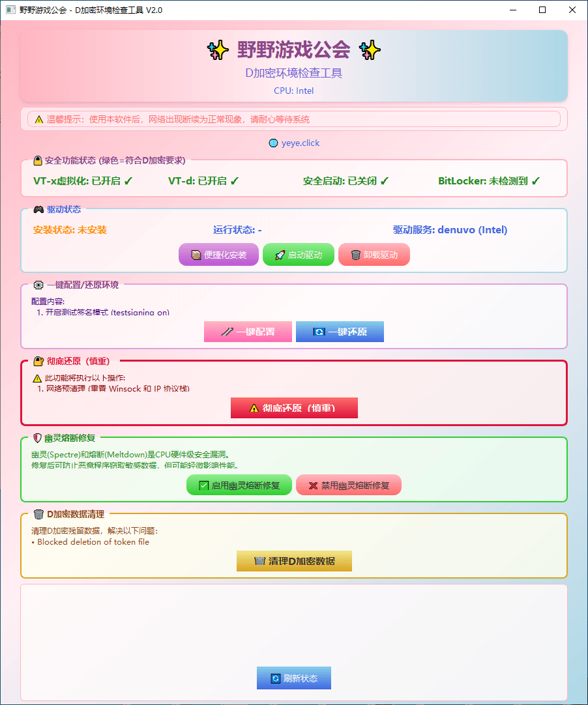The height and width of the screenshot is (705, 588).
Task: Click the red 卸载驱动 button
Action: (374, 255)
